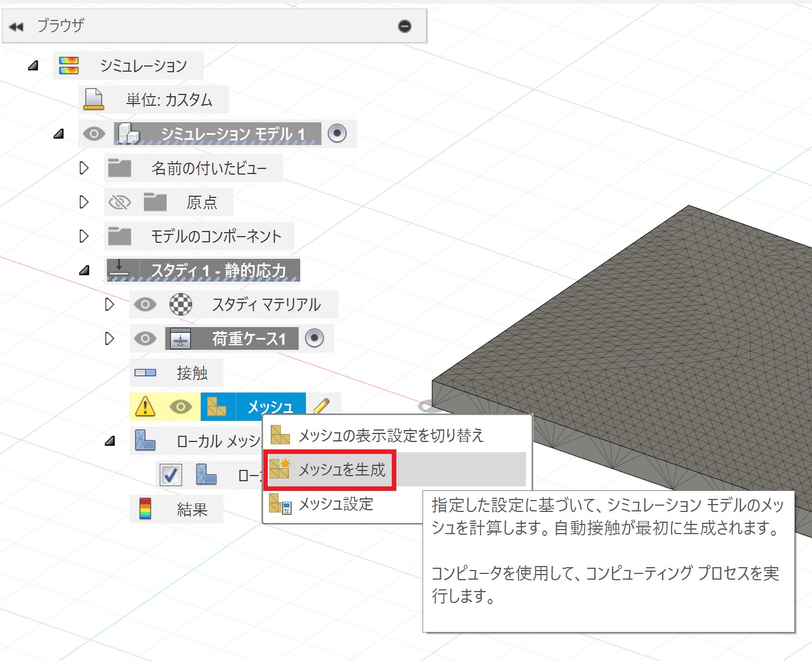Select モデルのコンポーネント item
812x661 pixels.
click(x=216, y=236)
